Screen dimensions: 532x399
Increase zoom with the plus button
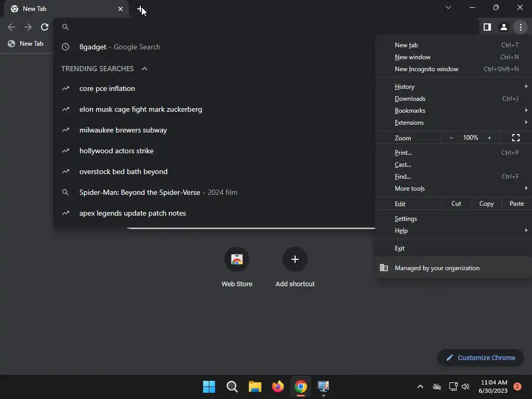[489, 138]
